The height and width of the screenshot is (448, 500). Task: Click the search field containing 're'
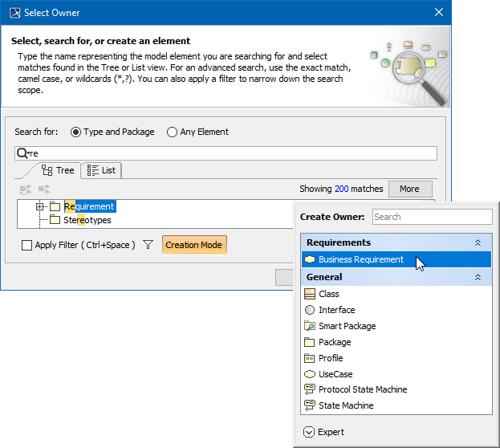point(226,153)
